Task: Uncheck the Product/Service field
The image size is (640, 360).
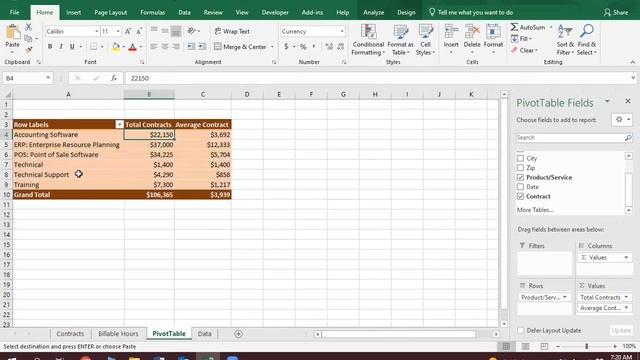Action: (520, 178)
